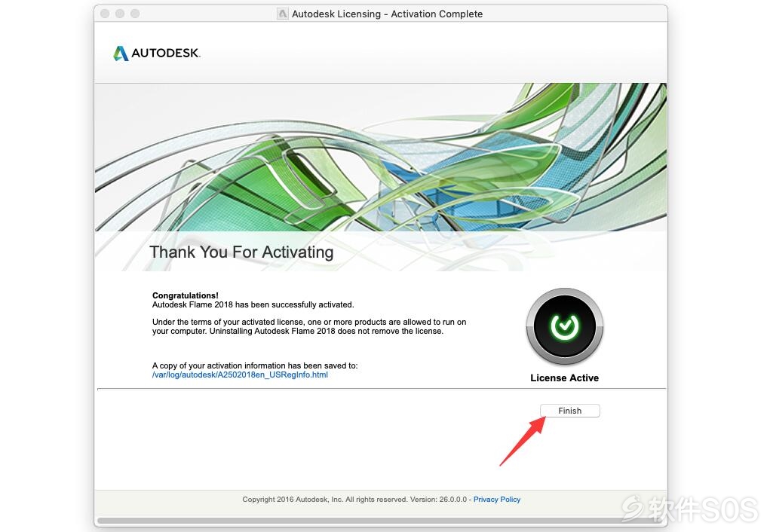Click the 'License Active' label
This screenshot has width=770, height=532.
564,378
